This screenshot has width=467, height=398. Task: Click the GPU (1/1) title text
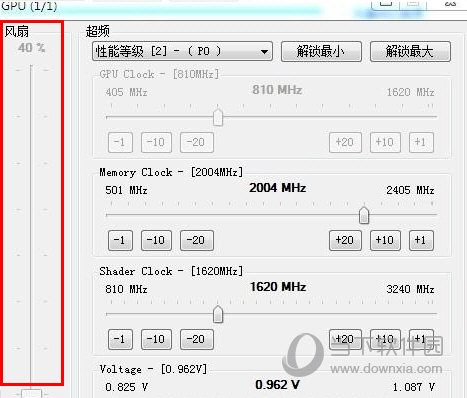(x=29, y=6)
